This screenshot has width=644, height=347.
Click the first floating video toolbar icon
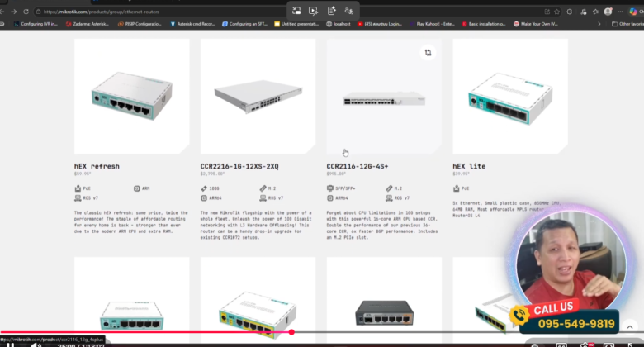[x=296, y=11]
